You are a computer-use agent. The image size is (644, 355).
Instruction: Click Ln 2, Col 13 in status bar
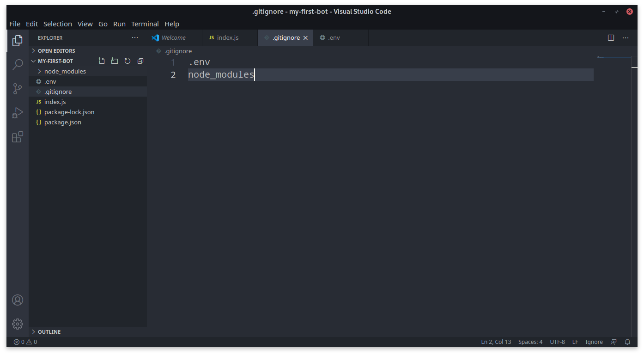coord(496,342)
